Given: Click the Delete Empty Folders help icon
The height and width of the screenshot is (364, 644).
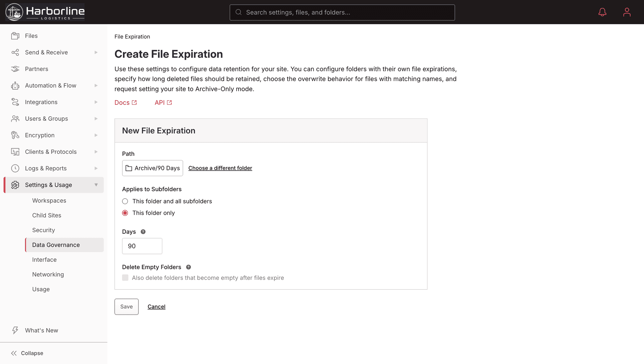Looking at the screenshot, I should coord(189,267).
